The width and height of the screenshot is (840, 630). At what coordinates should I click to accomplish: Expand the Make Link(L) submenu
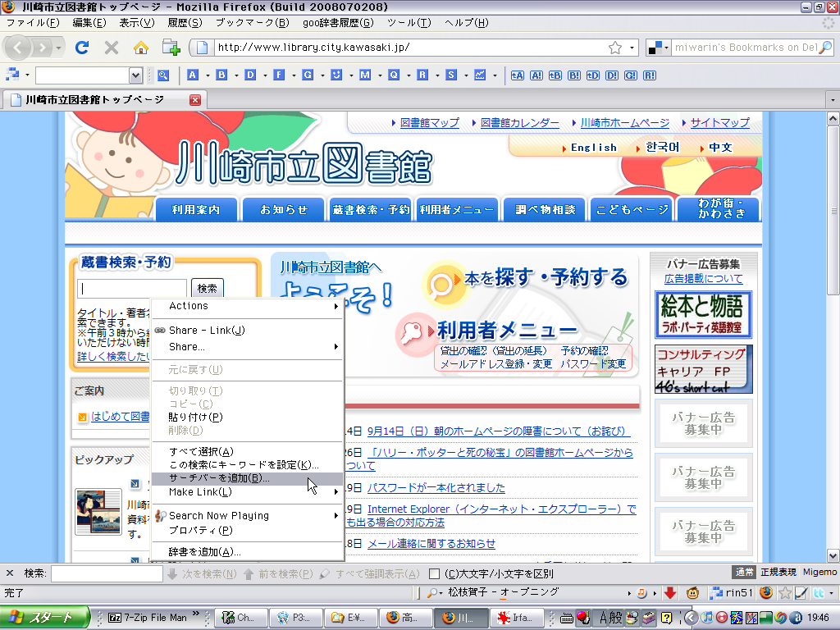pyautogui.click(x=248, y=492)
